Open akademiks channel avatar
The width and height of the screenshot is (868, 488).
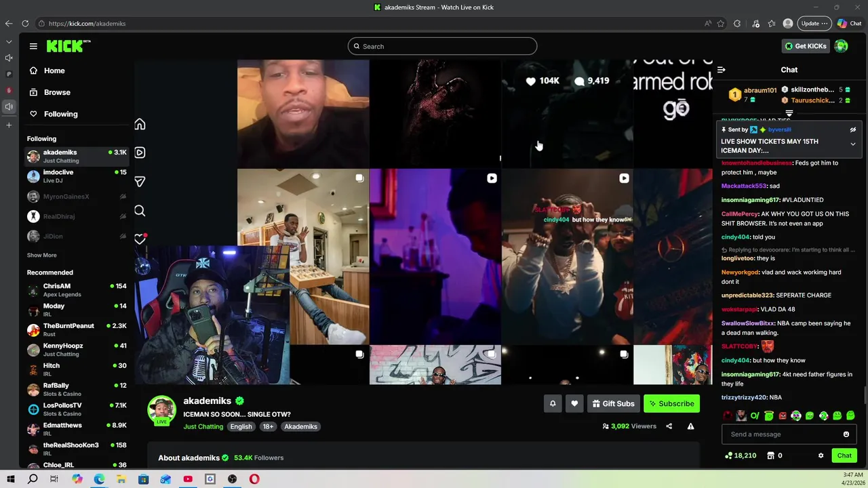161,411
